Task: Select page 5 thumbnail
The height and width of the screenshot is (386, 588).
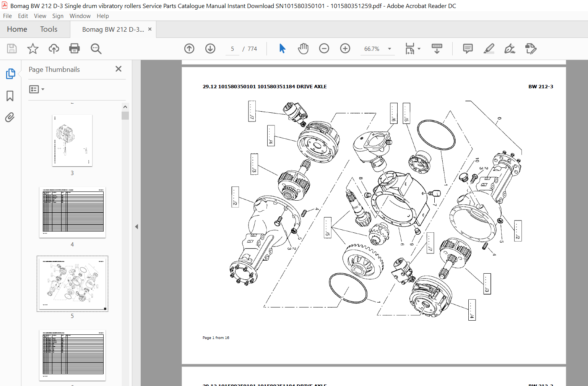Action: tap(72, 284)
